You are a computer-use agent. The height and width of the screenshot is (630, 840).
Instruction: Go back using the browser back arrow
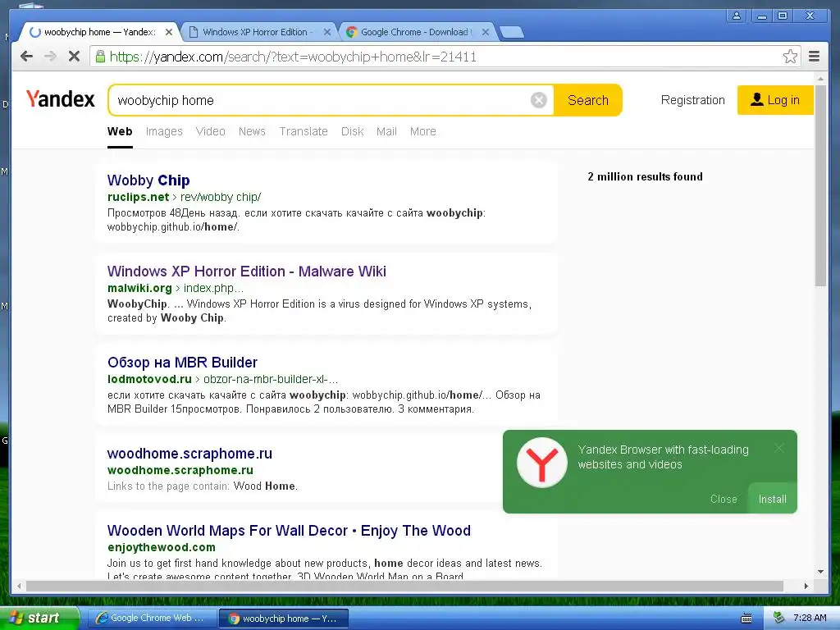click(x=26, y=57)
